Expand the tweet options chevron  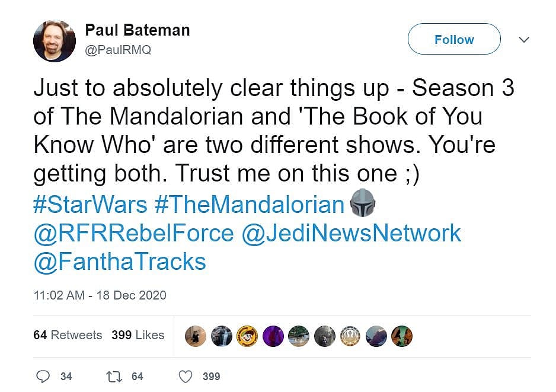524,40
